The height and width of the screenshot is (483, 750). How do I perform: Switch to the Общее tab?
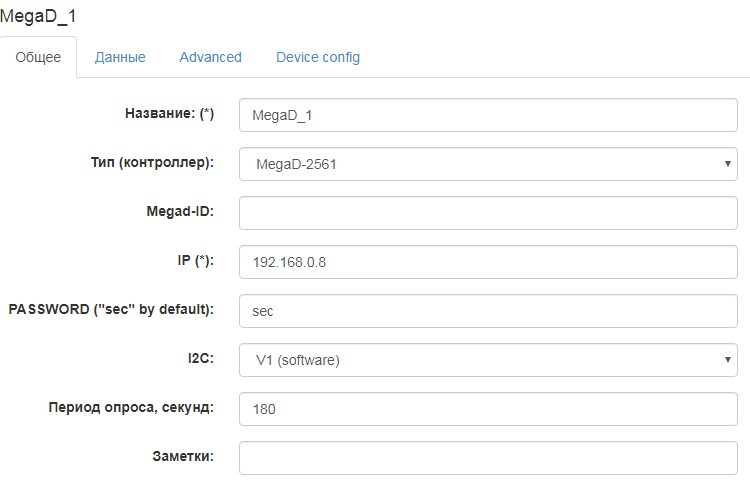(38, 58)
